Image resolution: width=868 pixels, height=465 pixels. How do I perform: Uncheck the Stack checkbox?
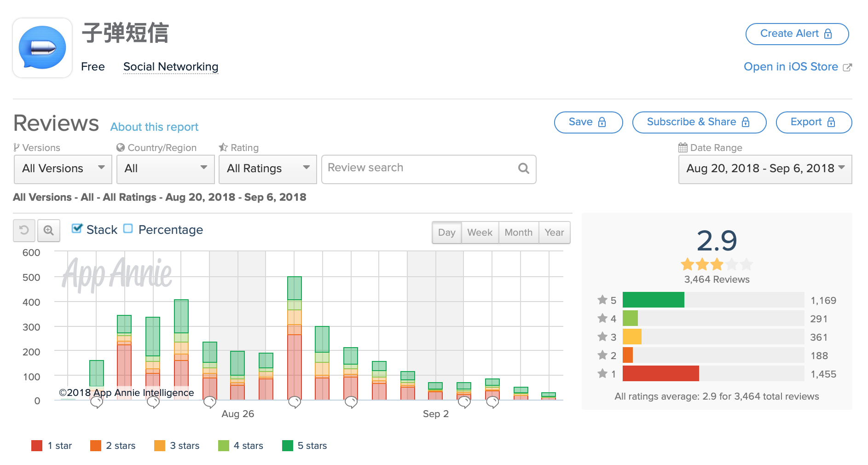[x=77, y=228]
